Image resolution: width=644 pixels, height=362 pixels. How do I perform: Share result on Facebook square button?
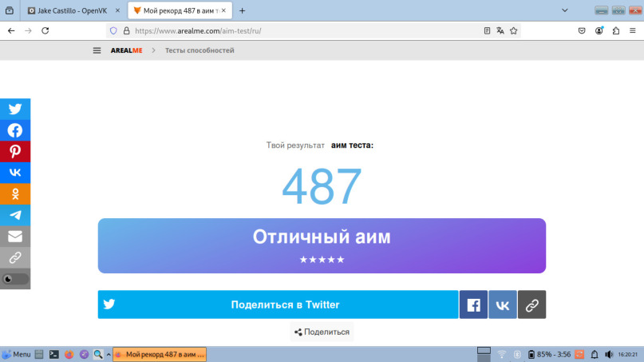(x=473, y=304)
